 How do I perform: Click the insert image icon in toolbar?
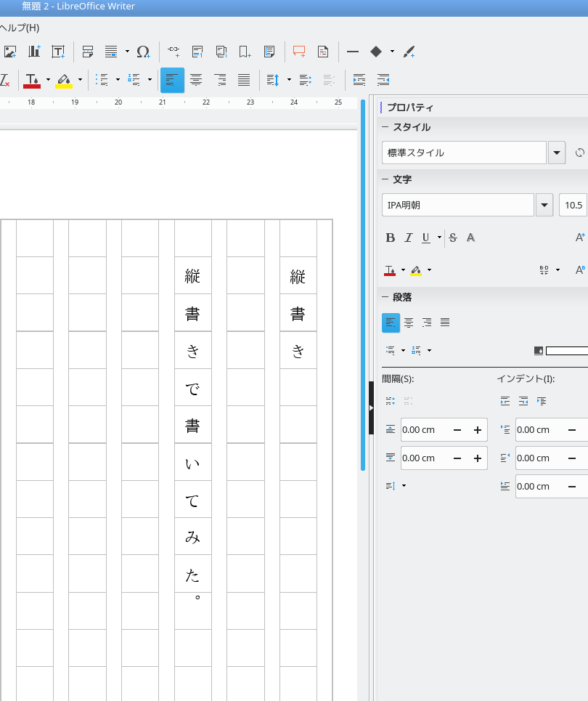(9, 52)
